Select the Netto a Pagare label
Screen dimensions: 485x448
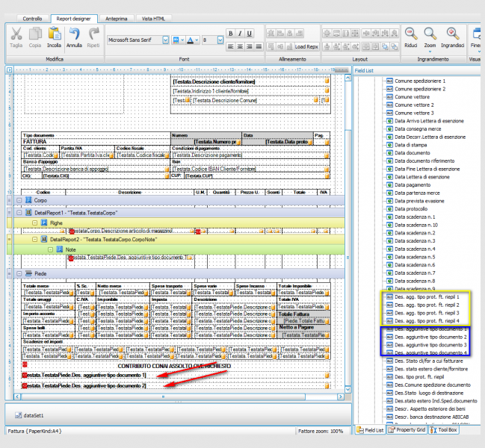(297, 327)
